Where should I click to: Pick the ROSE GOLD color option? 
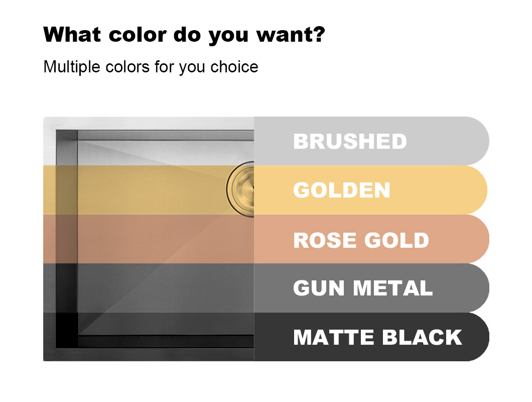[371, 239]
